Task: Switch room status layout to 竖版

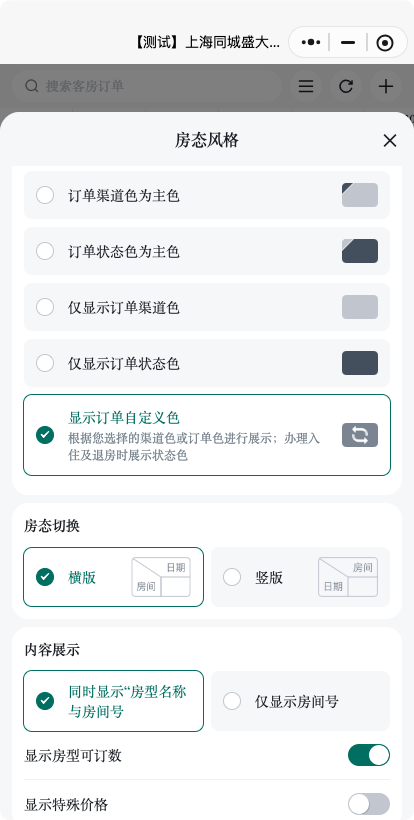Action: 301,577
